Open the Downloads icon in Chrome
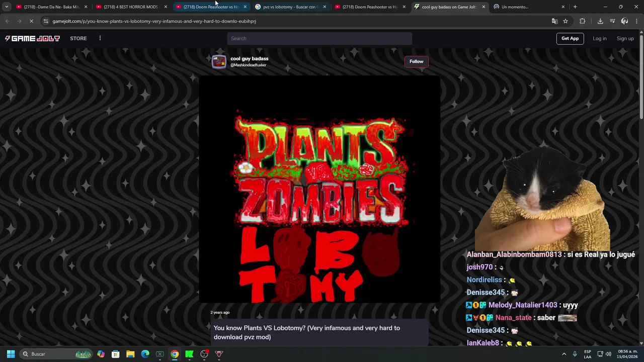 click(x=600, y=21)
